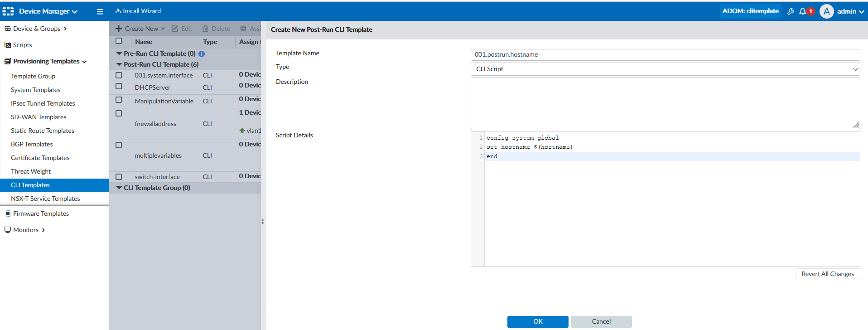Tick the switch-interface template checkbox
The width and height of the screenshot is (868, 330).
coord(119,177)
